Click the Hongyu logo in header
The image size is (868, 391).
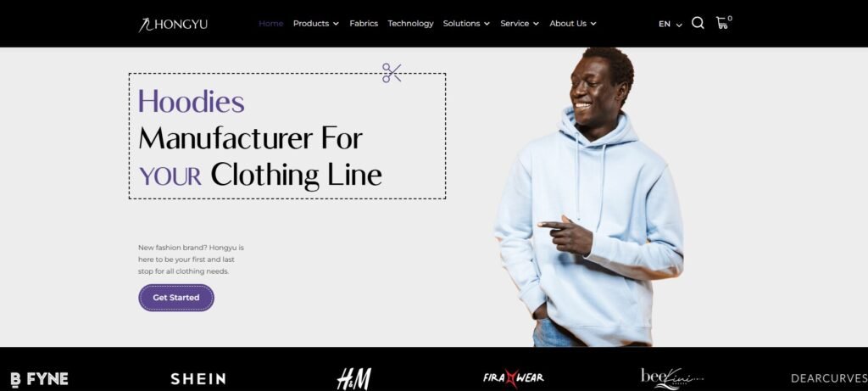click(173, 25)
